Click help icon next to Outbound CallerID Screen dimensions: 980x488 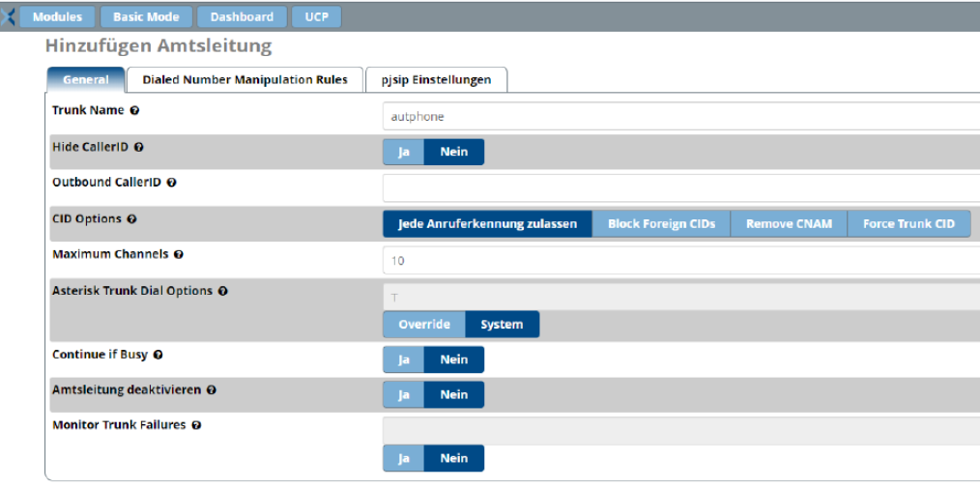click(171, 183)
